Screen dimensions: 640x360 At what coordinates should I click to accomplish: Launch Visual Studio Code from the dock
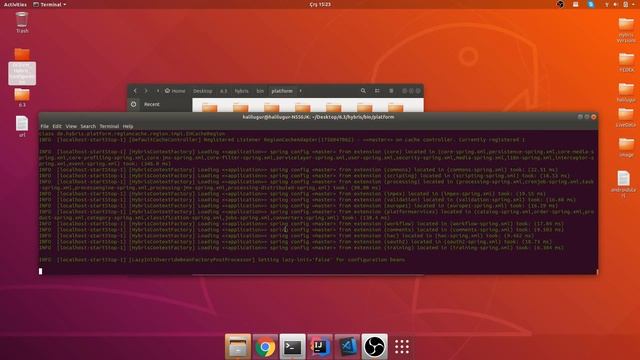347,347
